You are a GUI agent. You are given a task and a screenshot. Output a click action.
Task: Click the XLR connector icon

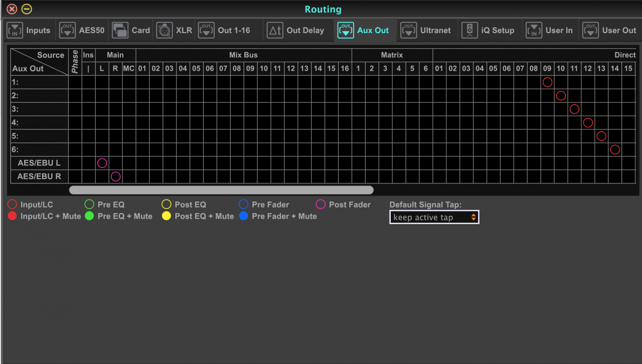coord(165,30)
